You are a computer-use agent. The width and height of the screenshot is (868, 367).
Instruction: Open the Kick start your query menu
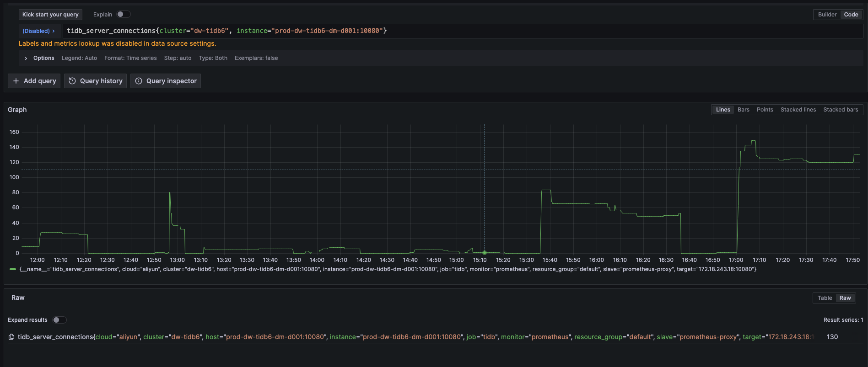point(50,15)
